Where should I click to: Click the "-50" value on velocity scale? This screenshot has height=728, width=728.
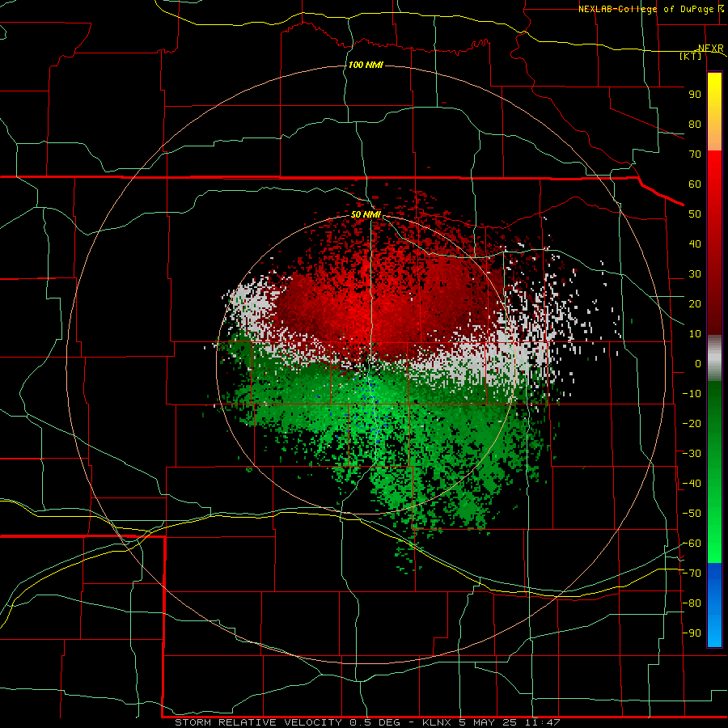click(x=692, y=514)
